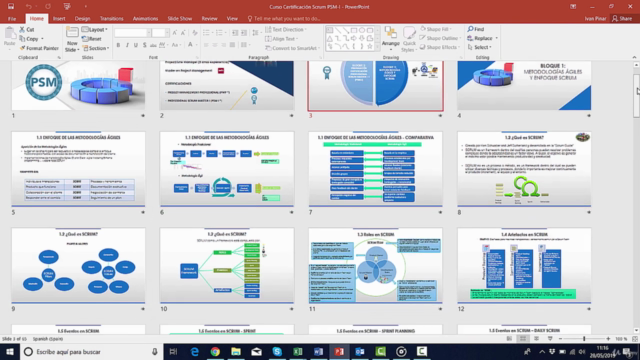
Task: Open the Review tab
Action: [209, 19]
